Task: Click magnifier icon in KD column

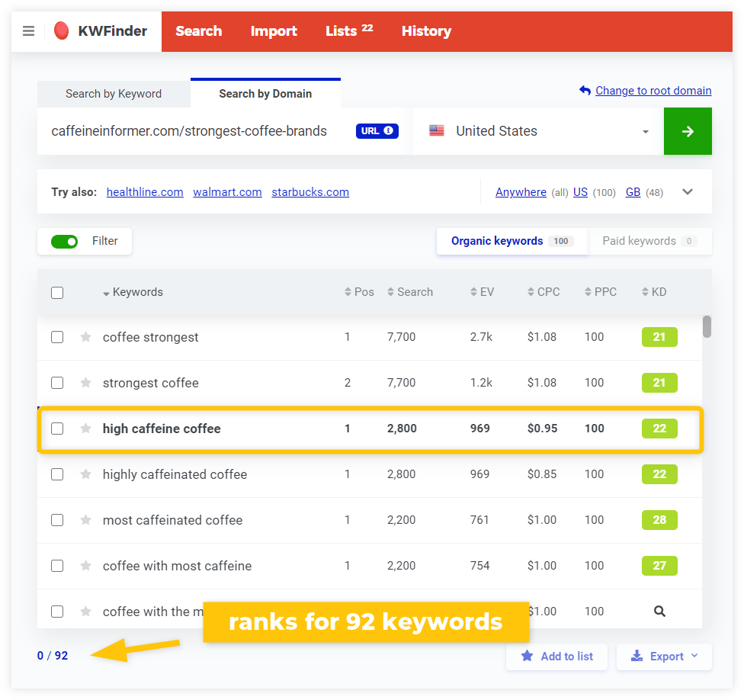Action: click(659, 612)
